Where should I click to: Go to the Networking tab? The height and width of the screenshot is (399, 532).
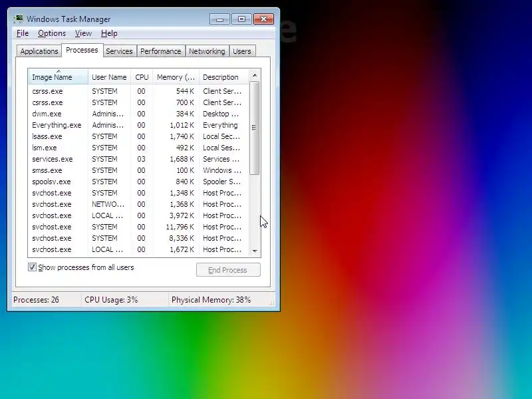pos(207,51)
